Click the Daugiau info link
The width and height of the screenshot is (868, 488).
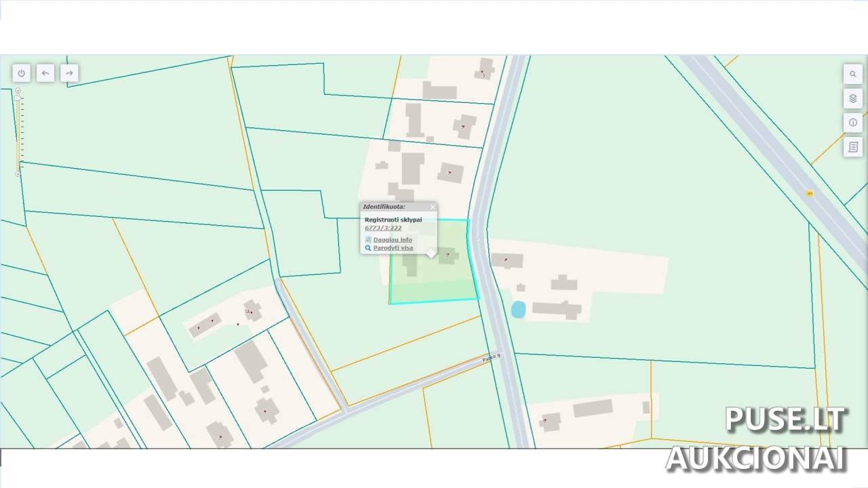click(x=393, y=240)
